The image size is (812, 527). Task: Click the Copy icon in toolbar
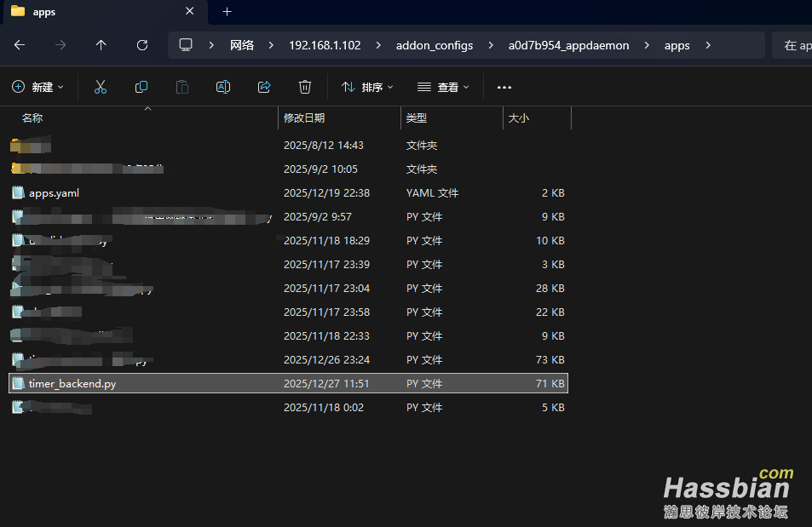(x=141, y=87)
